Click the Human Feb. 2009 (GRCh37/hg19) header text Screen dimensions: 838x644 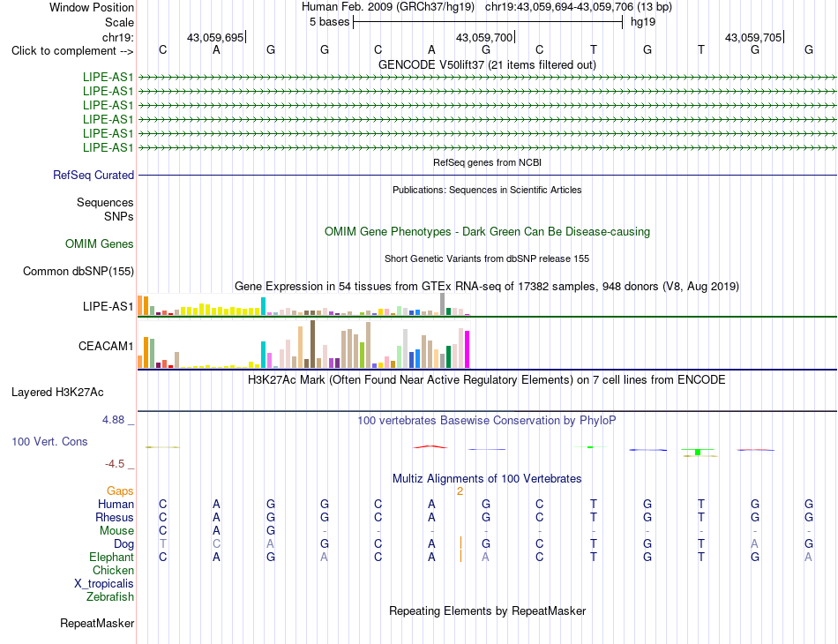(x=388, y=7)
